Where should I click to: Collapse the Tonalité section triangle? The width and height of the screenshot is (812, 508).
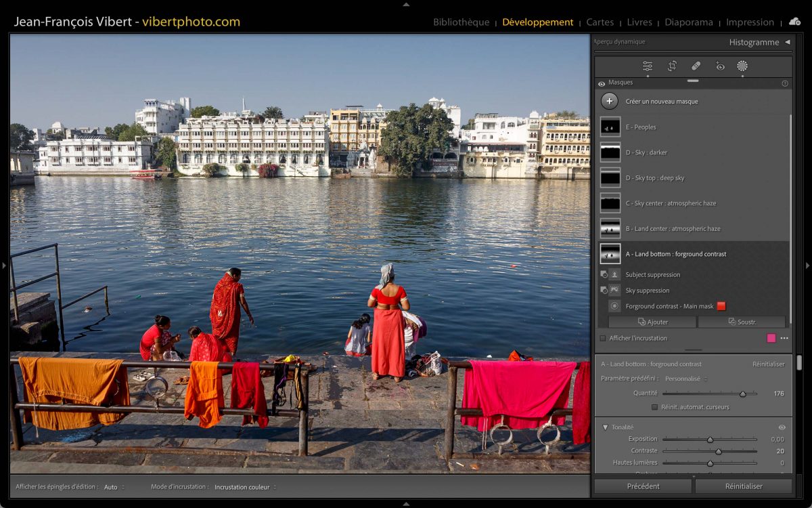pyautogui.click(x=604, y=427)
